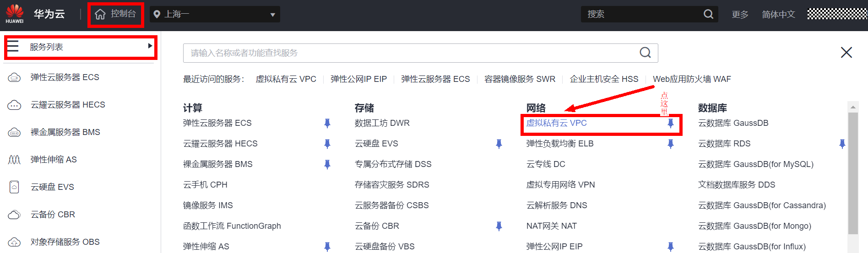Screen dimensions: 868x253
Task: Open 云解析服务 DNS service
Action: [557, 205]
